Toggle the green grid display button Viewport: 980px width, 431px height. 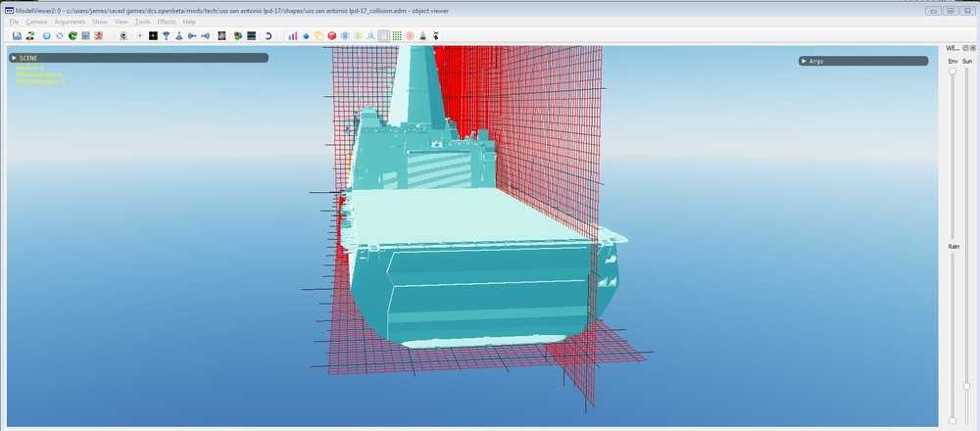tap(397, 35)
